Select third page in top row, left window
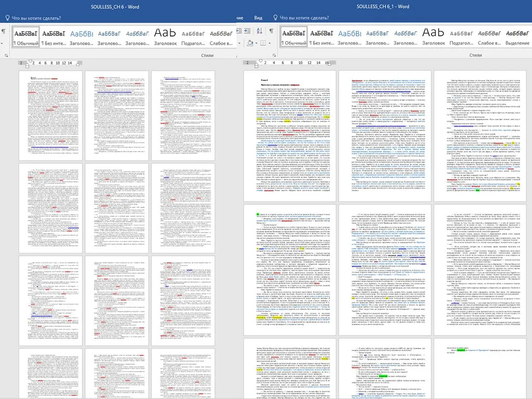This screenshot has height=399, width=532. pos(183,115)
